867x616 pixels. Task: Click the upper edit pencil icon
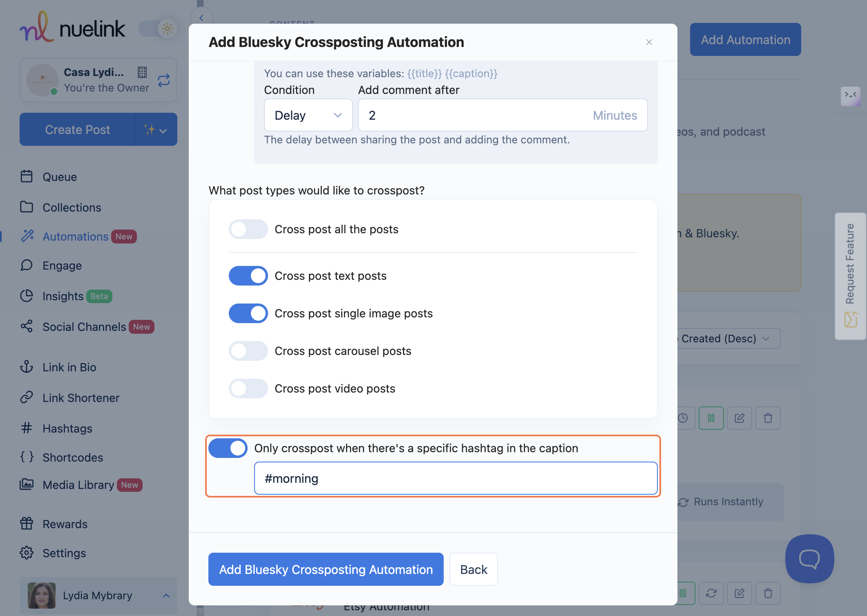tap(740, 418)
